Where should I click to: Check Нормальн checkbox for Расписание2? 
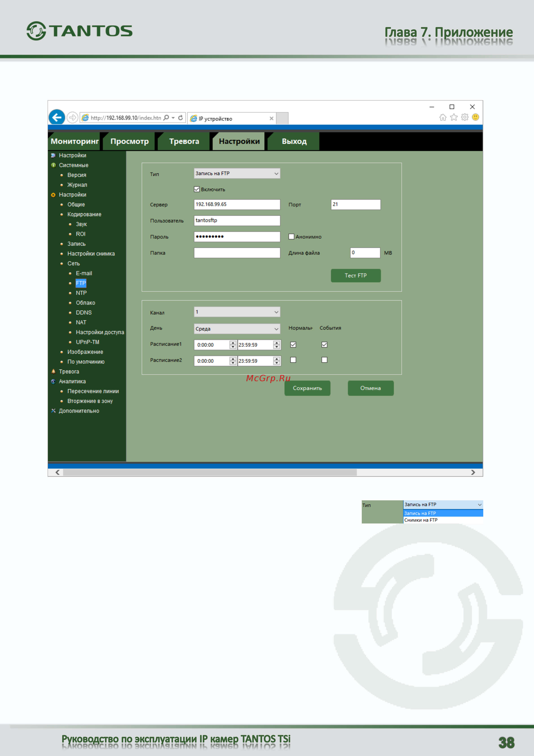click(x=293, y=360)
